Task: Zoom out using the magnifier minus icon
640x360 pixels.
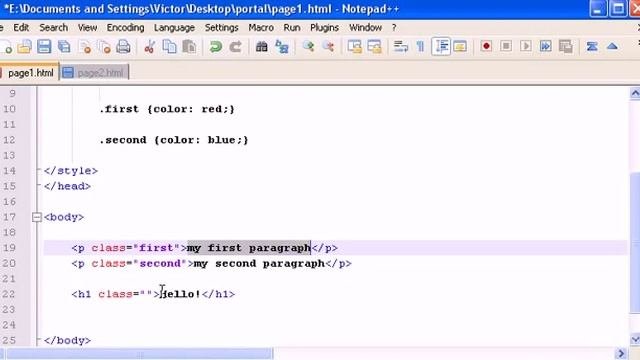Action: (328, 47)
